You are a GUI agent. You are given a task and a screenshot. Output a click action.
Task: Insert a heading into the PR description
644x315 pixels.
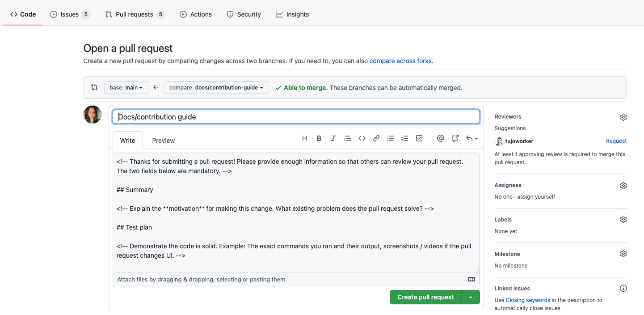coord(304,138)
